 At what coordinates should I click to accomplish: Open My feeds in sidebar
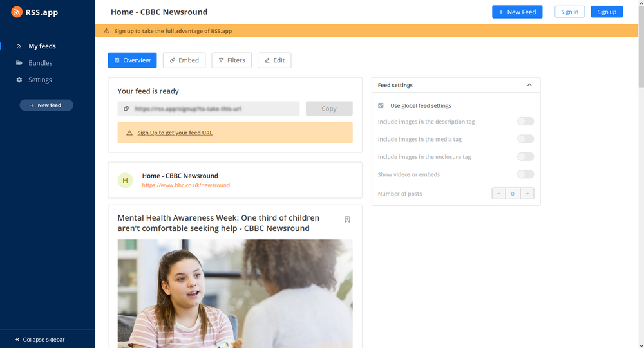tap(42, 46)
